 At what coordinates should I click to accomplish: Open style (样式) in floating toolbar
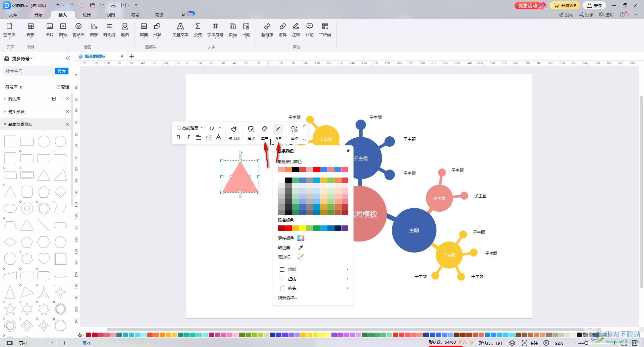coord(251,133)
